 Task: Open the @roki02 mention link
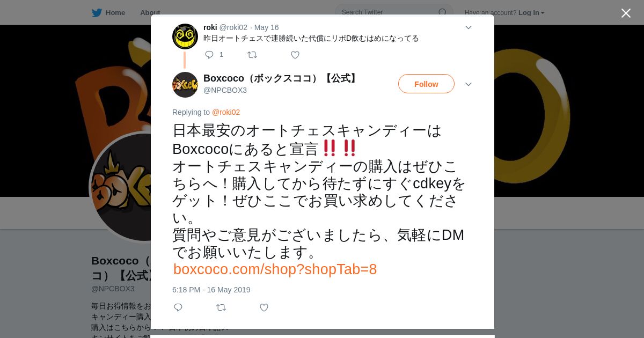[x=226, y=112]
